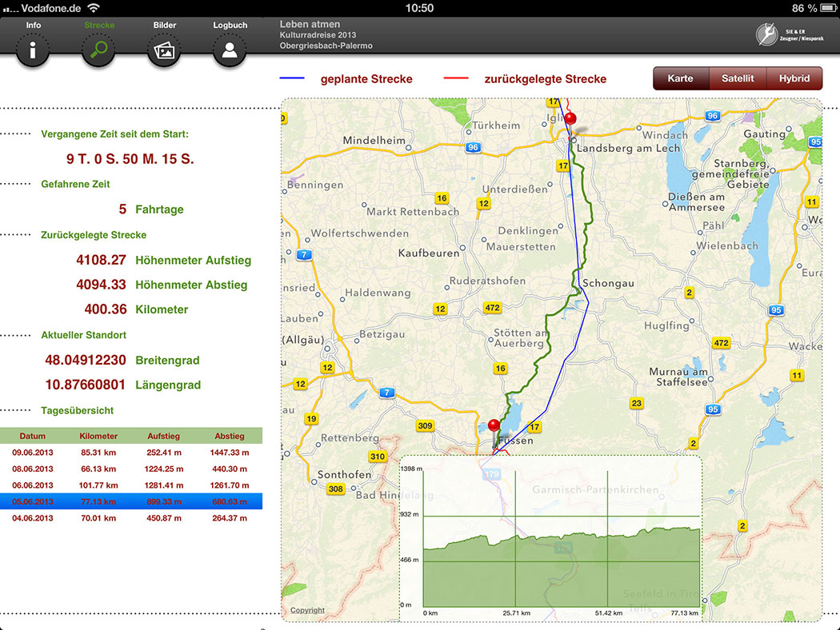Tap the red travelled-route legend line
This screenshot has width=840, height=630.
pos(456,78)
